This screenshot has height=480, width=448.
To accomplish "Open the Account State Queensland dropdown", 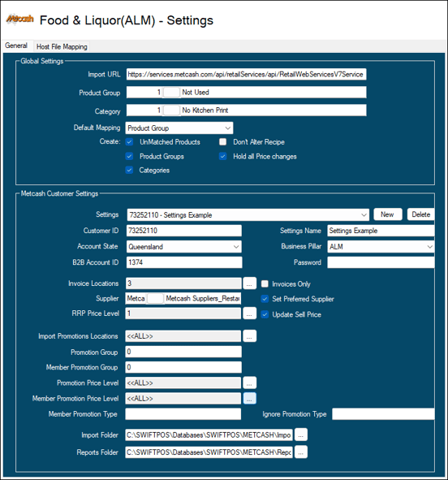I will (x=183, y=247).
